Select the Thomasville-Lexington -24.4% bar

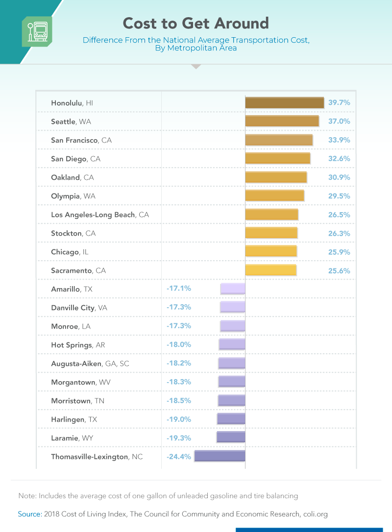[220, 457]
